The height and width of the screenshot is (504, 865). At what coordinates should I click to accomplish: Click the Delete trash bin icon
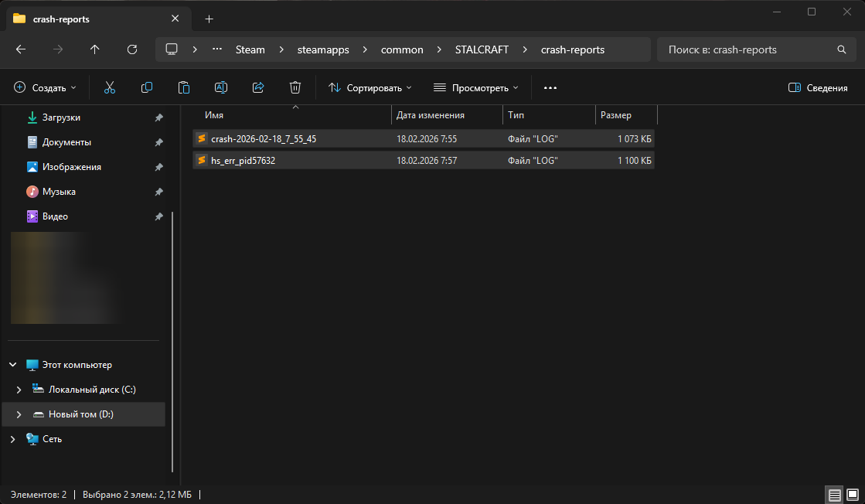[295, 88]
